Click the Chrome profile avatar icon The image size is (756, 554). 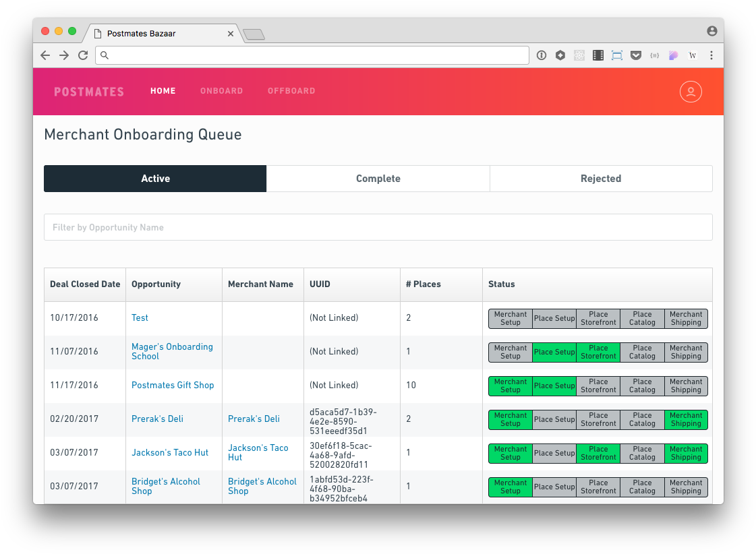click(x=712, y=31)
